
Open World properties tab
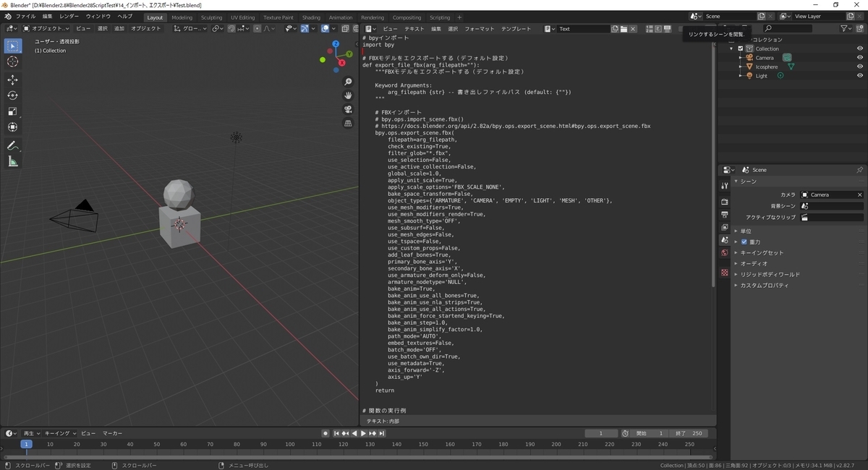[x=724, y=253]
